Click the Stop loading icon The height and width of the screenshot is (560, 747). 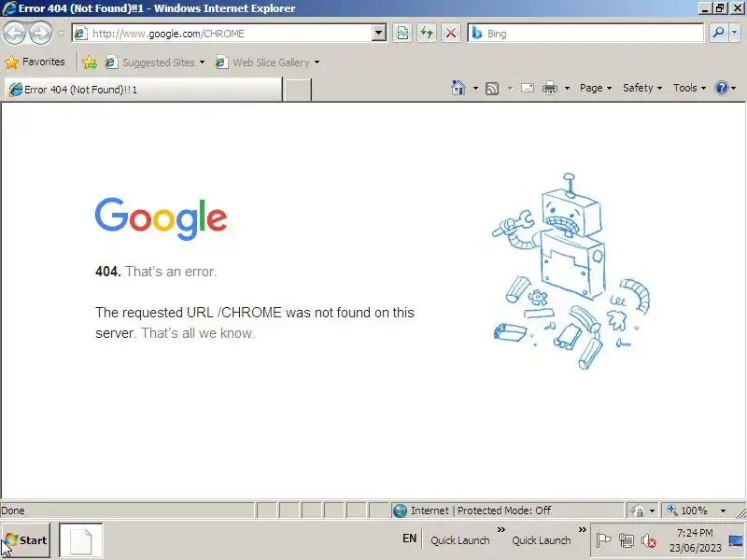[450, 34]
